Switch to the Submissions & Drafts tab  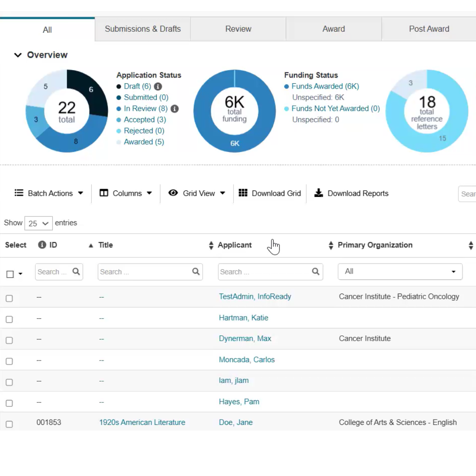coord(143,29)
